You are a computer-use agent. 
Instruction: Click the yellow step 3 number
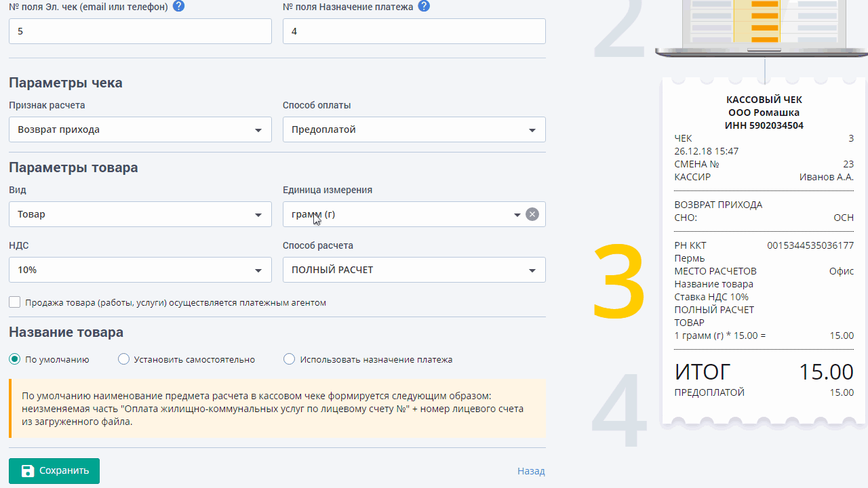pos(618,283)
